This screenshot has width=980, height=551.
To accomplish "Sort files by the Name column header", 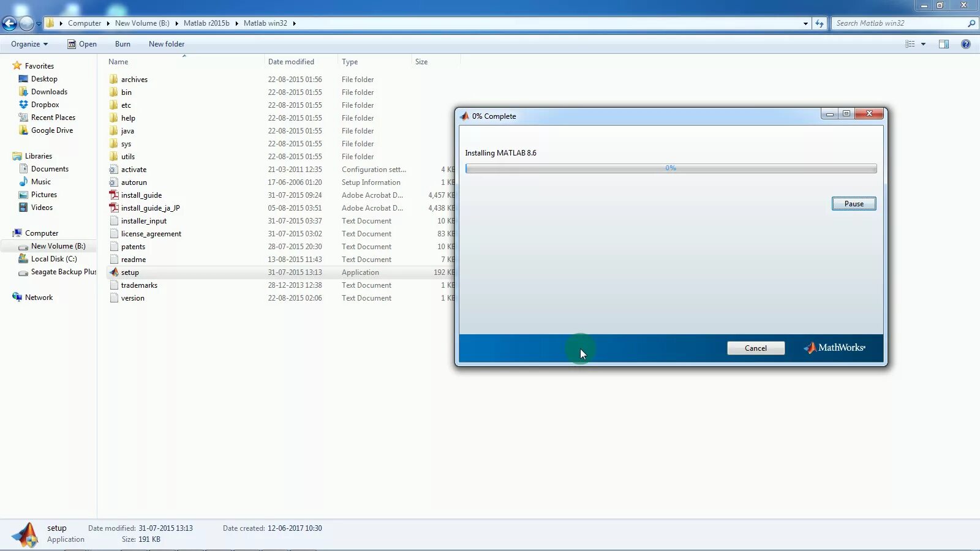I will pyautogui.click(x=184, y=62).
